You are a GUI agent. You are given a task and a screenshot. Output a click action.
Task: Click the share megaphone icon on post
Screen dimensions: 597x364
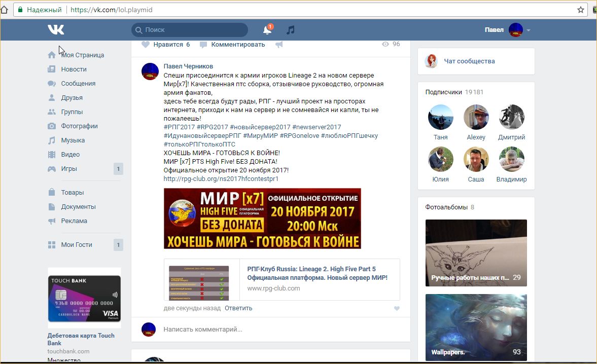pyautogui.click(x=279, y=45)
